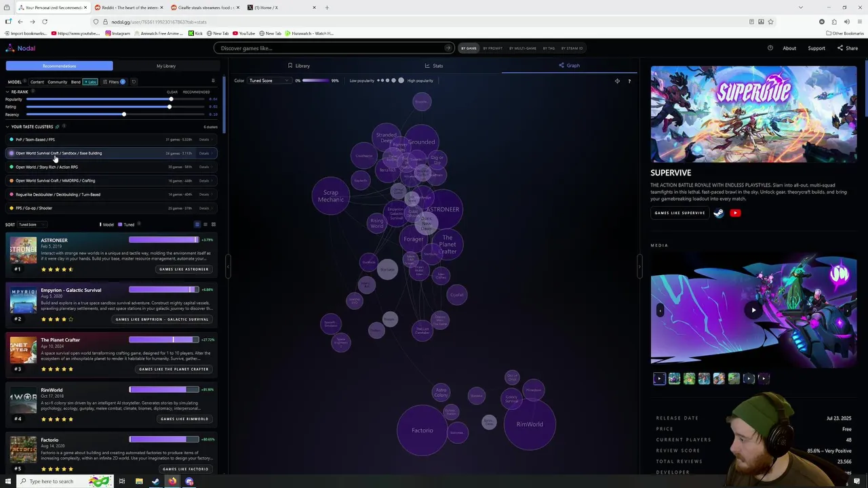Pin the model controls panel
This screenshot has height=488, width=868.
pyautogui.click(x=213, y=81)
